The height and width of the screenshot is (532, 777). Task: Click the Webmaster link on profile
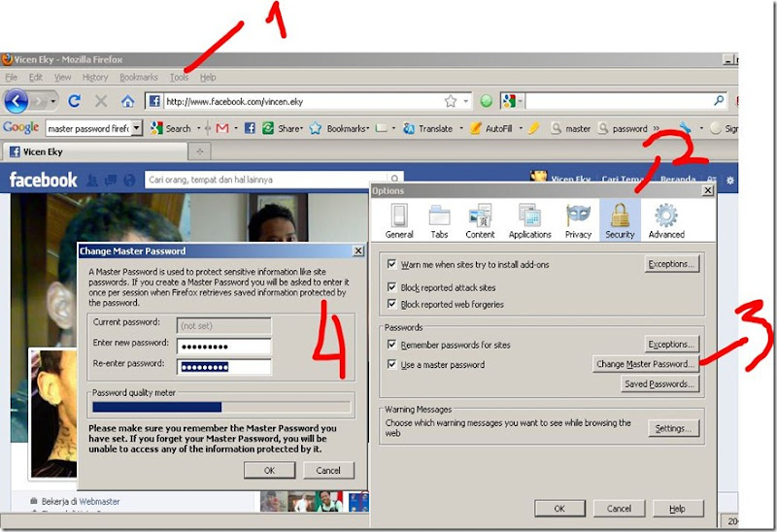(99, 501)
